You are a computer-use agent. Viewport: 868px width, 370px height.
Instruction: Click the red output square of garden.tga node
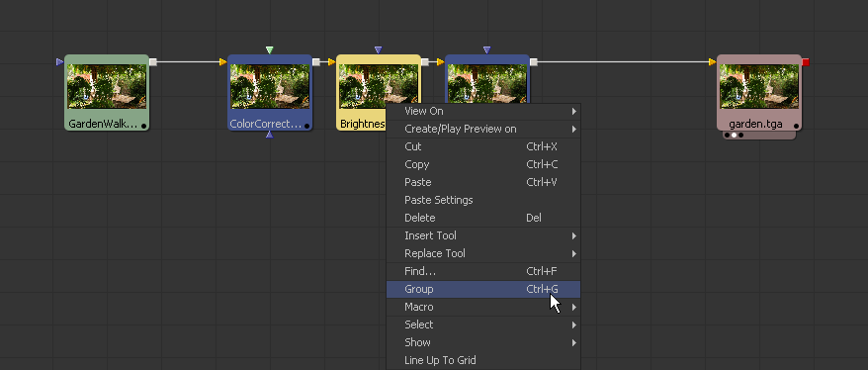click(x=806, y=62)
